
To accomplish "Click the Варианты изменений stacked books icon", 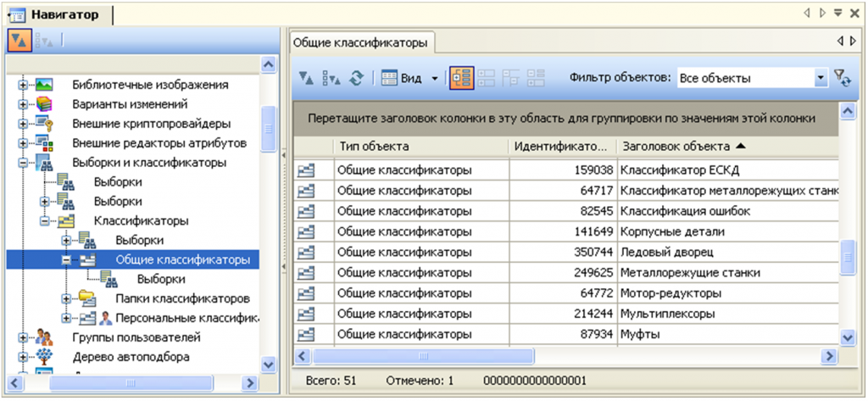I will (44, 104).
